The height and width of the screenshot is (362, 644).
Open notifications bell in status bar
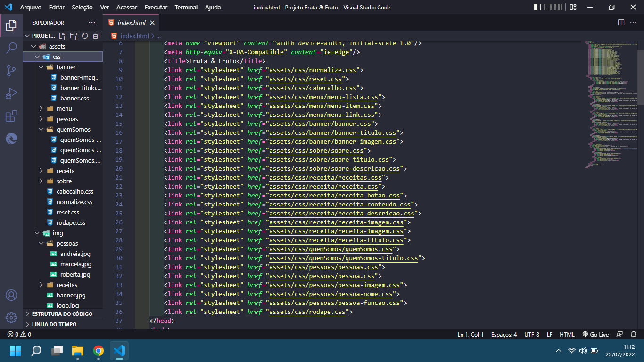[x=634, y=334]
